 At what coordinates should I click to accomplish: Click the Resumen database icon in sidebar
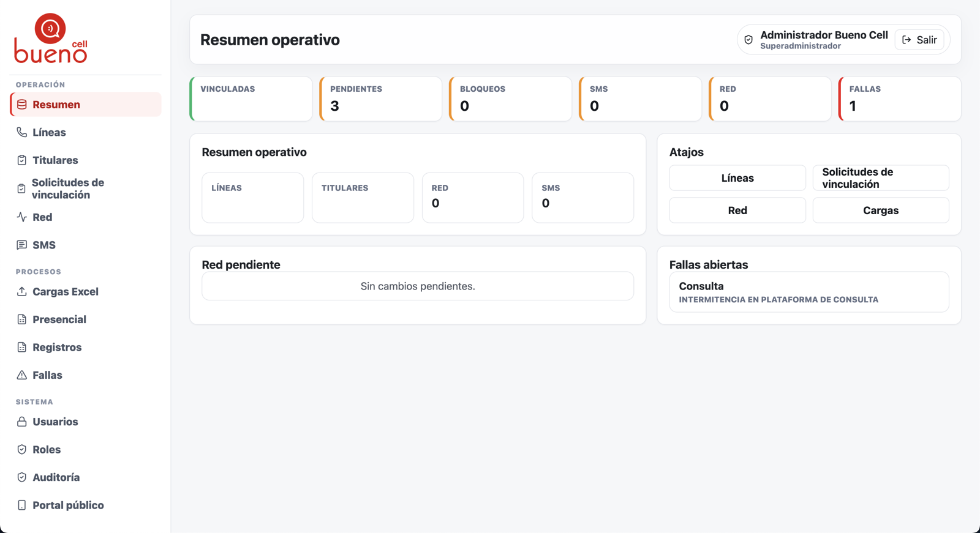22,105
